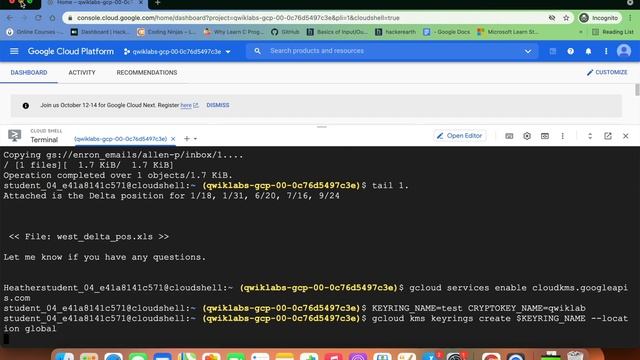
Task: Click the console.cloud.google.com address bar
Action: pyautogui.click(x=238, y=18)
